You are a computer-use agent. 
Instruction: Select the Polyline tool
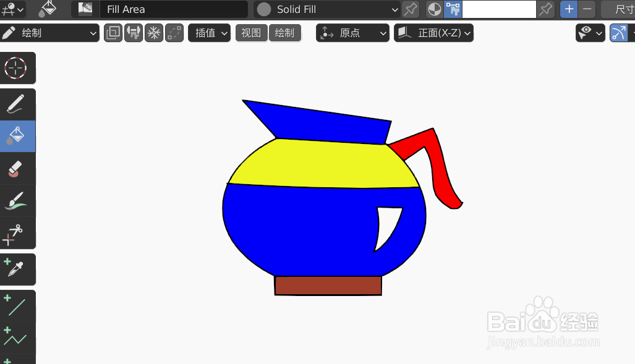tap(16, 338)
